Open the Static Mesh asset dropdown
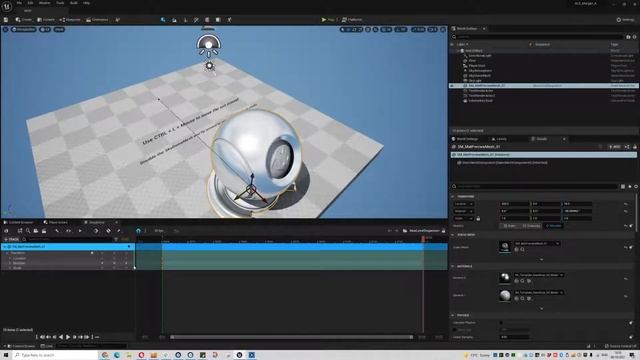This screenshot has height=360, width=640. click(x=536, y=244)
